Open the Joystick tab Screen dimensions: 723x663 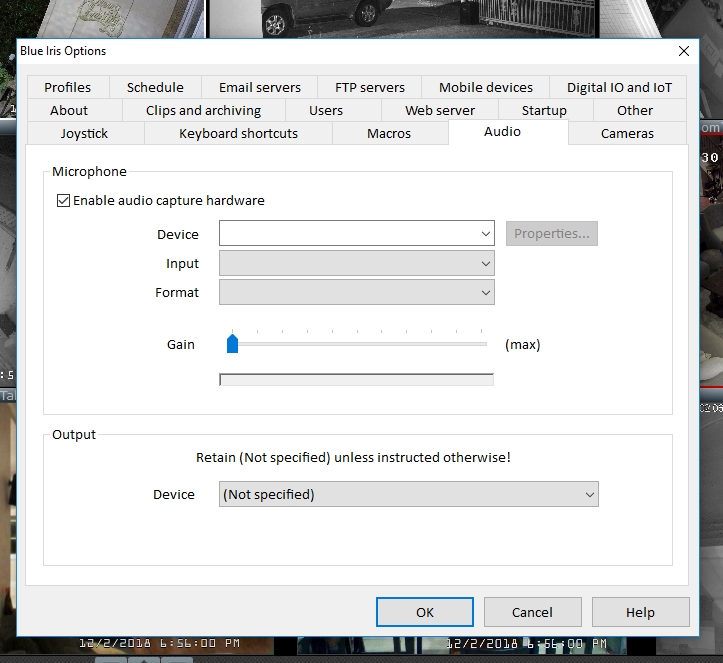pos(84,133)
